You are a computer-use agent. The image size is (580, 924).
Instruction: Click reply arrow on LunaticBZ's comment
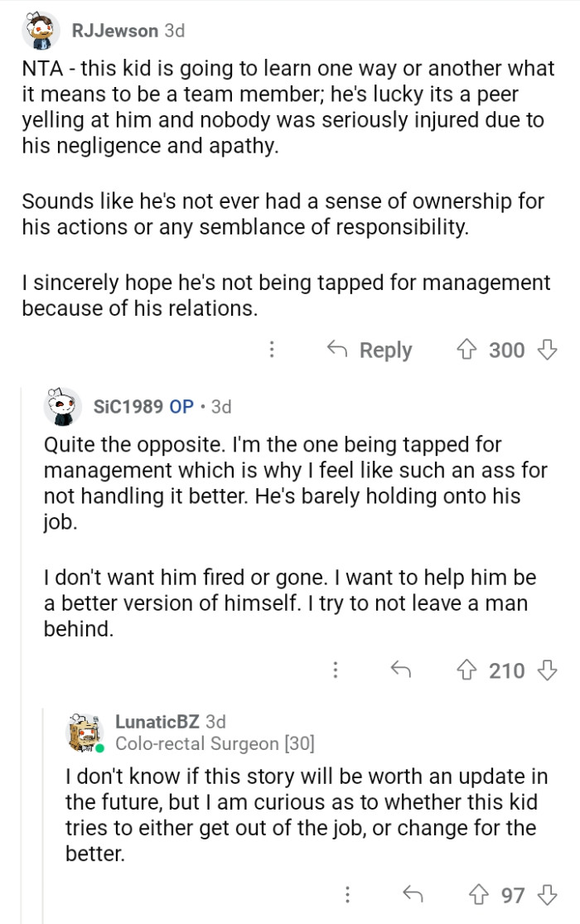coord(412,895)
